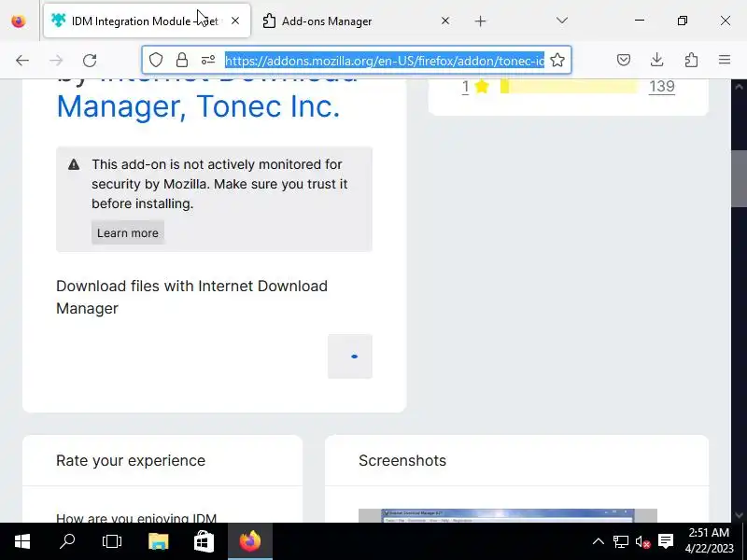Click the 'Screenshots' heading
This screenshot has width=747, height=560.
402,460
